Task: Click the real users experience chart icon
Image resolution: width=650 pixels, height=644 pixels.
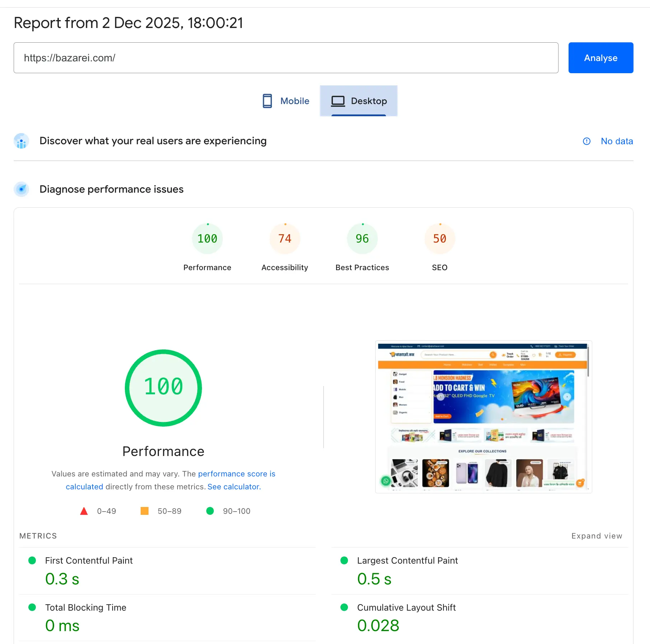Action: point(21,141)
